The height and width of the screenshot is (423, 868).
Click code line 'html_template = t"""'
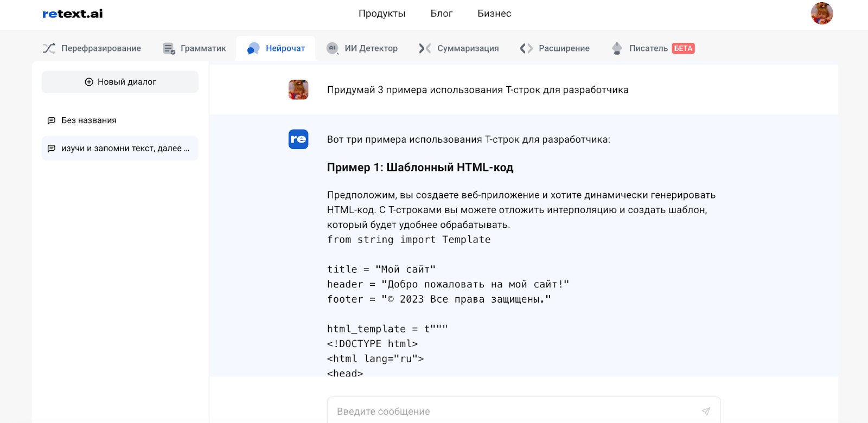coord(387,329)
